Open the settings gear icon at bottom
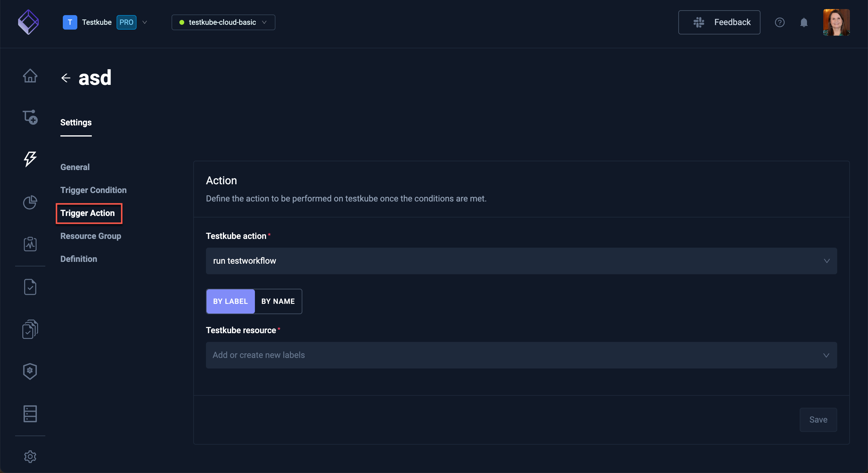Screen dimensions: 868x473 [30, 456]
